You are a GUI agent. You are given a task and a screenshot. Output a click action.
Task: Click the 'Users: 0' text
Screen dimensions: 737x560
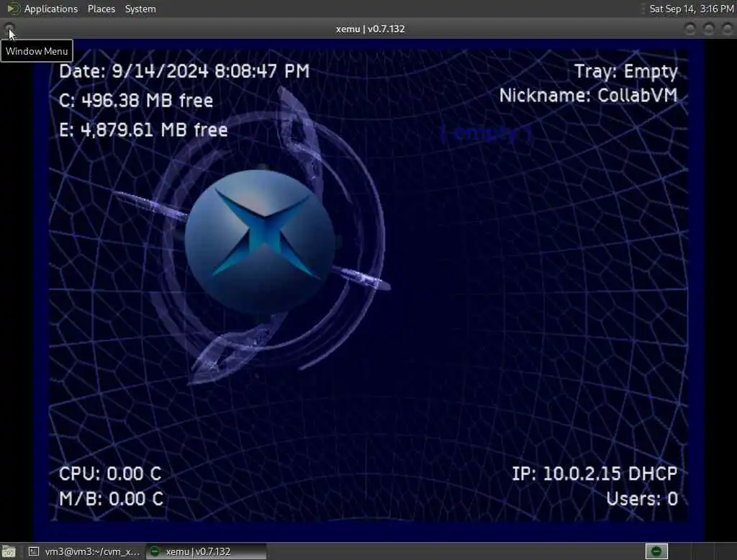642,500
